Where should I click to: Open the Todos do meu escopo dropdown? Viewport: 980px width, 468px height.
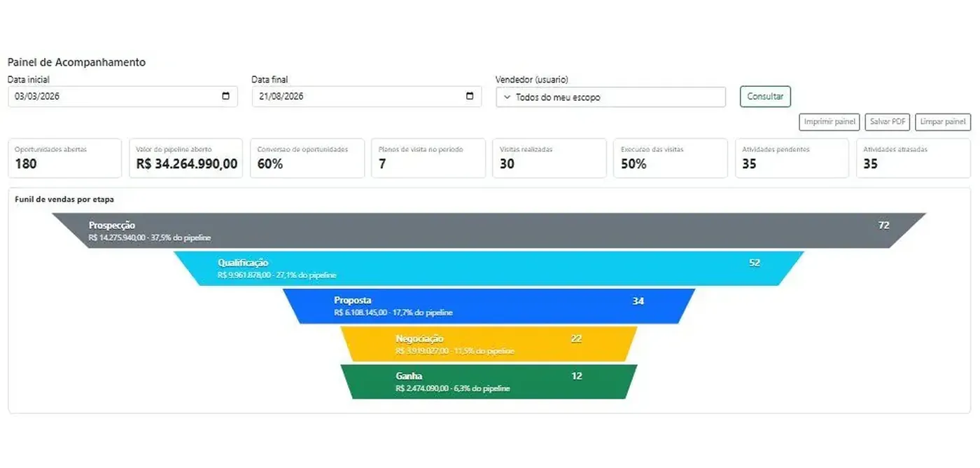pyautogui.click(x=610, y=97)
